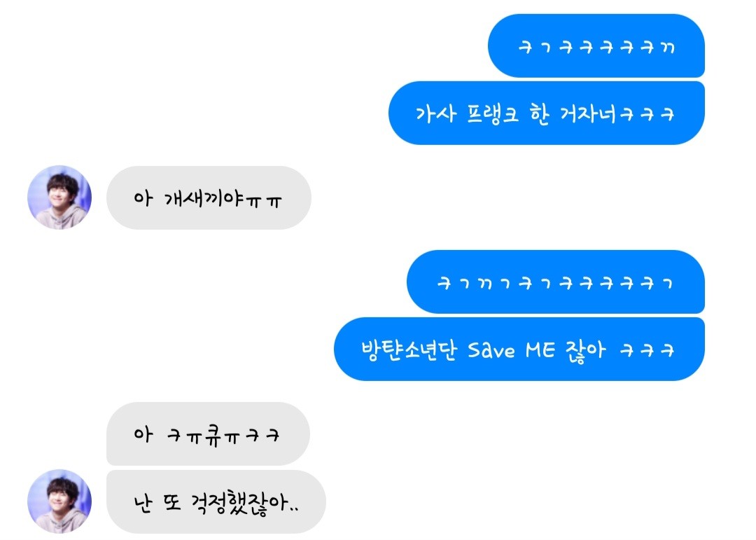Select the topmost blue ㅋㅋㅋ laughing bubble
Viewport: 756px width, 540px height.
596,46
